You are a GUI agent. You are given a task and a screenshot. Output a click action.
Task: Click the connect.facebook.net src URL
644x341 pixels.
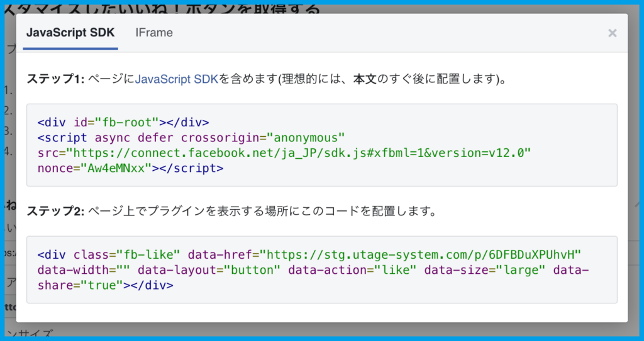299,153
